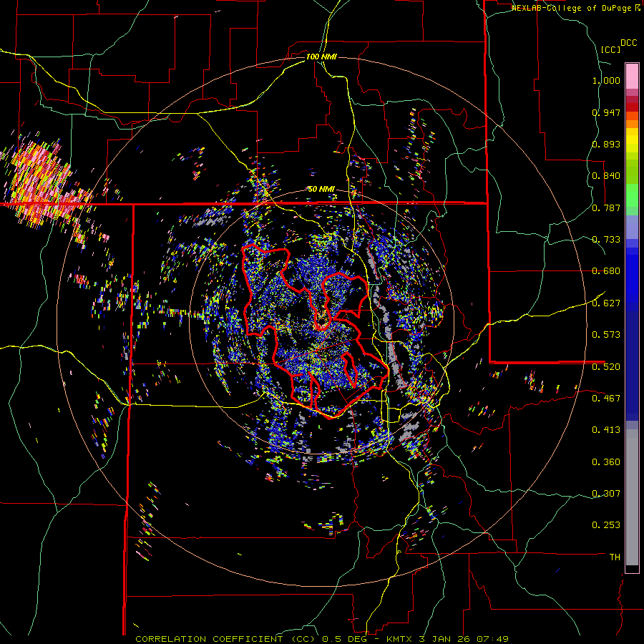
Task: Click the 0.360 scale value
Action: pyautogui.click(x=606, y=462)
